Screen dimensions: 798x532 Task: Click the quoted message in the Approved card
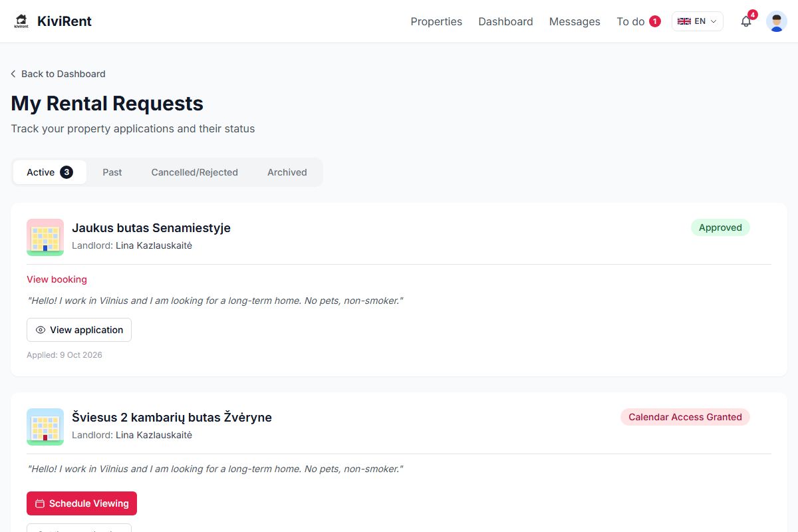215,301
